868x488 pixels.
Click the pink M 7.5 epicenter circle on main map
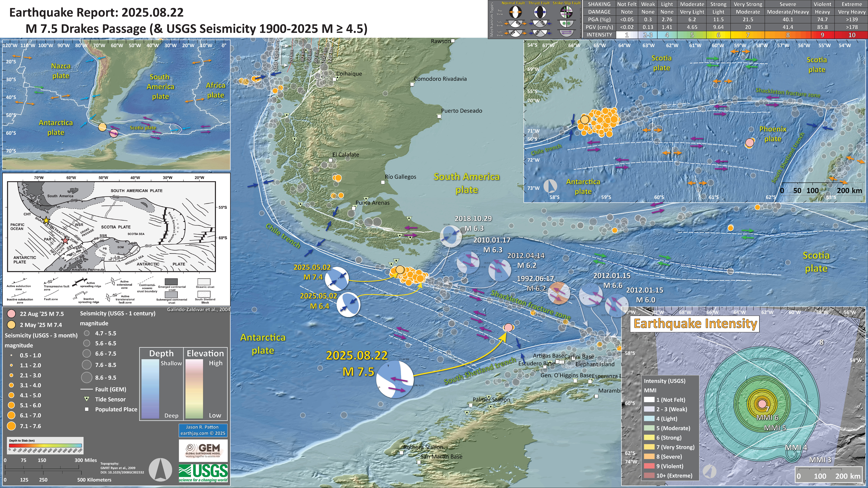(508, 327)
